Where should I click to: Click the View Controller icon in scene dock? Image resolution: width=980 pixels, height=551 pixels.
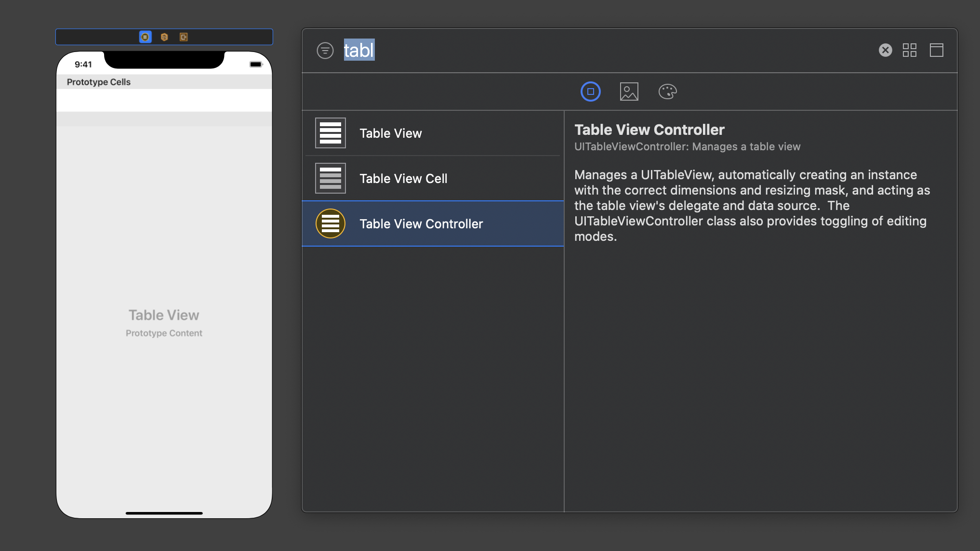[x=145, y=37]
